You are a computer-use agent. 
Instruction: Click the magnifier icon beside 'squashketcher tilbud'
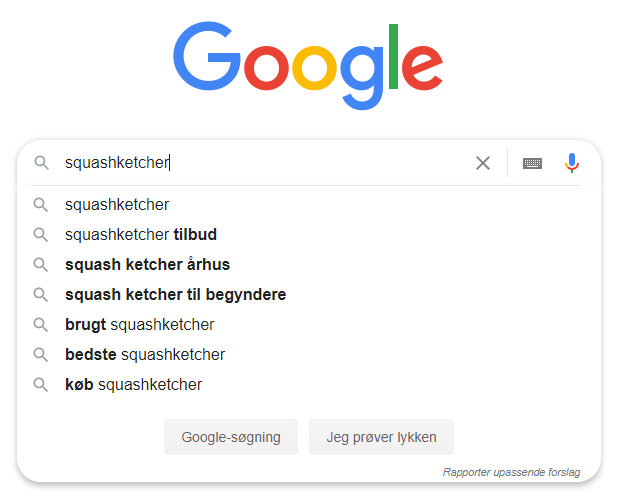pyautogui.click(x=41, y=235)
